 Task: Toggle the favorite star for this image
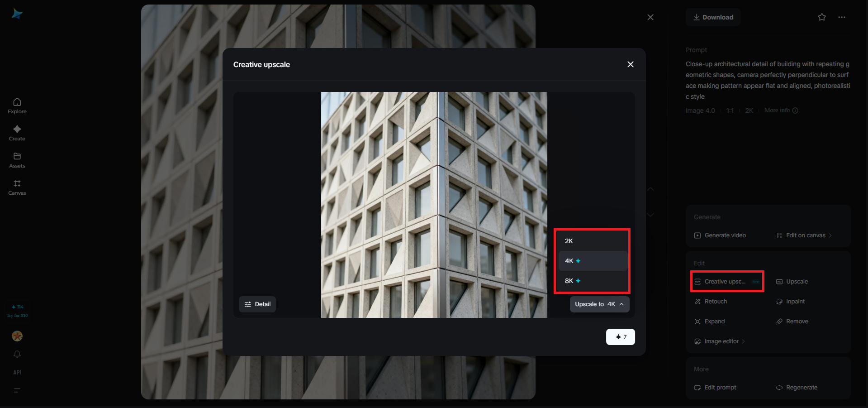coord(821,17)
